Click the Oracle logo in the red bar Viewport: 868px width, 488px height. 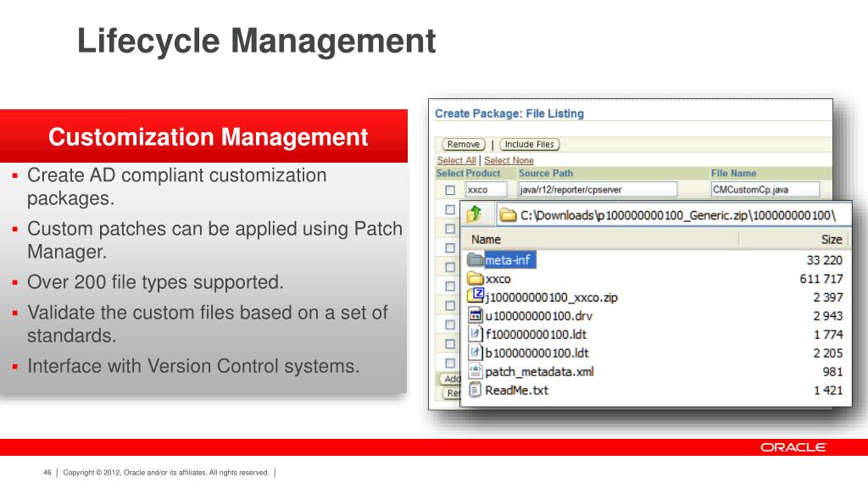tap(793, 447)
